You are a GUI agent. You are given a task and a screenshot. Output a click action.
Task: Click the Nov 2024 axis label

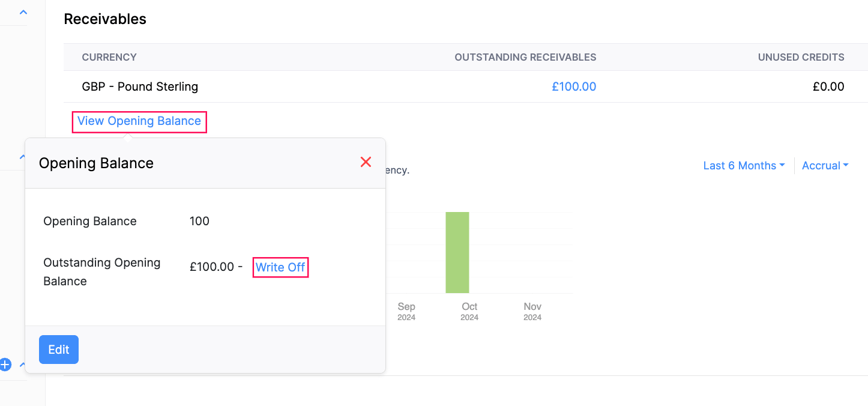pos(532,311)
